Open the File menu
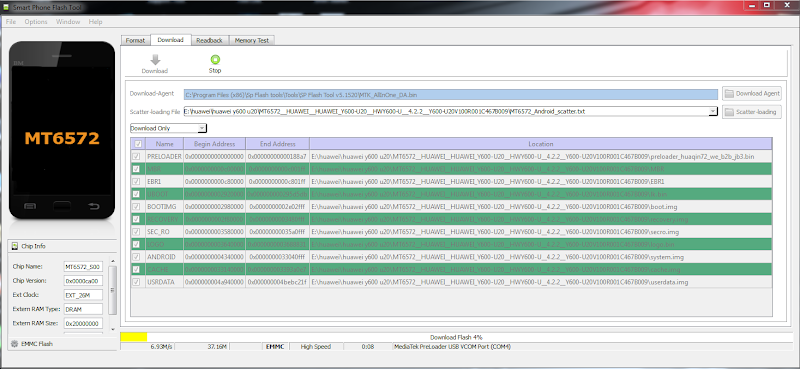Screen dimensions: 800x369 [11, 22]
